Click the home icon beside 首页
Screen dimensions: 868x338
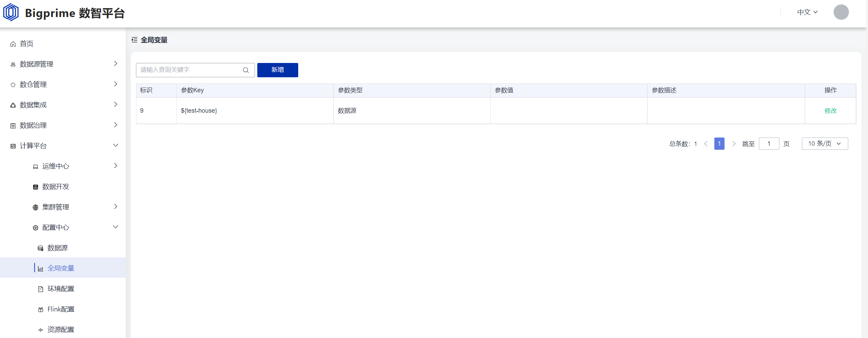tap(13, 44)
